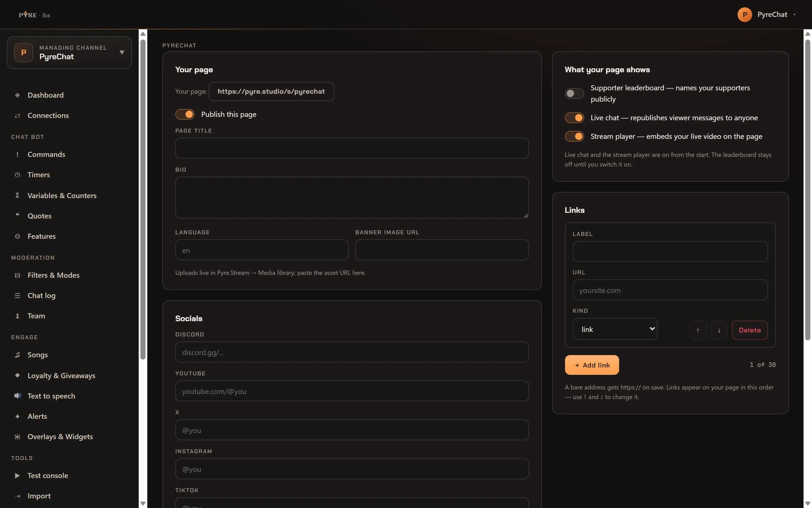Viewport: 812px width, 508px height.
Task: Turn off the Live chat switch
Action: pos(574,118)
